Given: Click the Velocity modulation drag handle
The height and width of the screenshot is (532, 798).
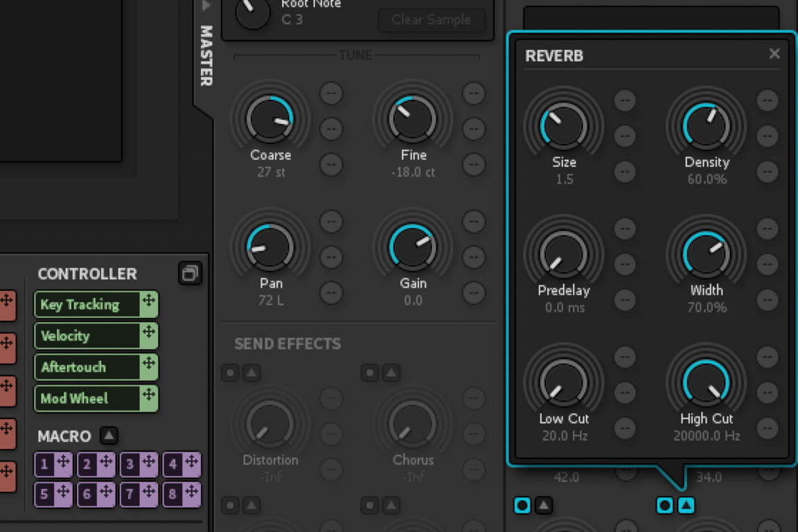Looking at the screenshot, I should point(148,334).
